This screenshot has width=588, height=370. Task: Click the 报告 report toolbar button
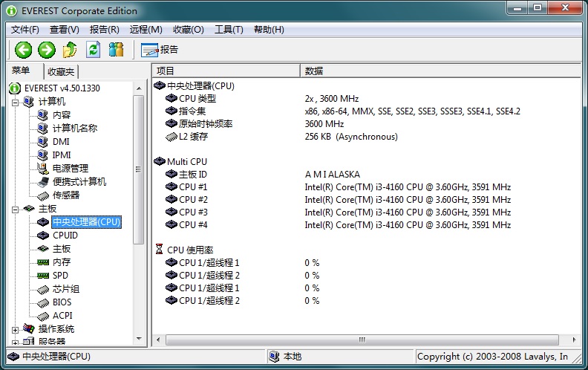[x=160, y=50]
